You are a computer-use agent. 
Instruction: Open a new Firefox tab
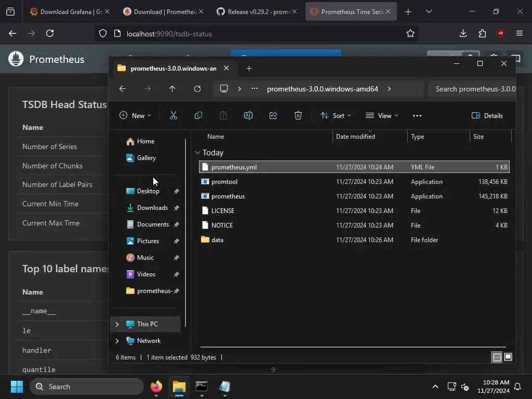(x=408, y=12)
